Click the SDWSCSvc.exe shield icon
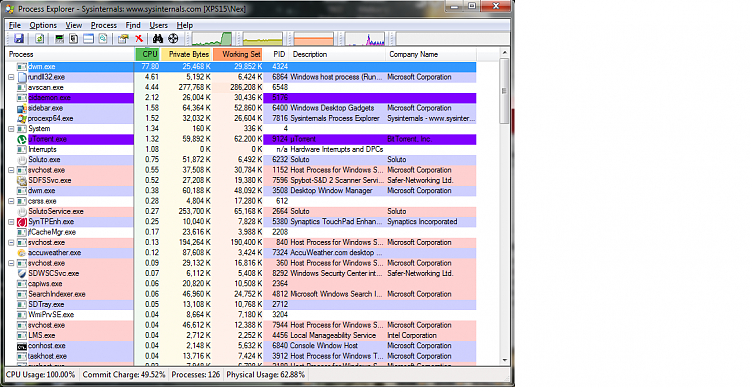Image resolution: width=750 pixels, height=387 pixels. (22, 274)
